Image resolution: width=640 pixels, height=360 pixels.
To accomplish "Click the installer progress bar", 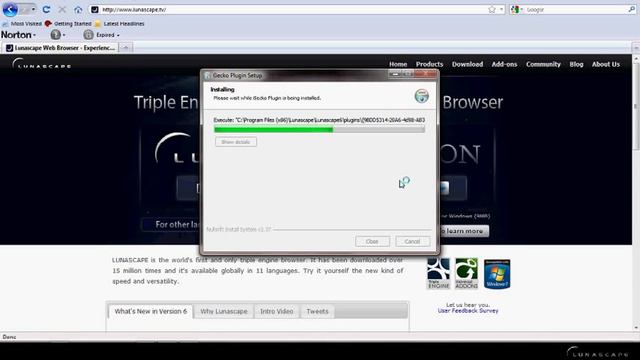I will 319,130.
